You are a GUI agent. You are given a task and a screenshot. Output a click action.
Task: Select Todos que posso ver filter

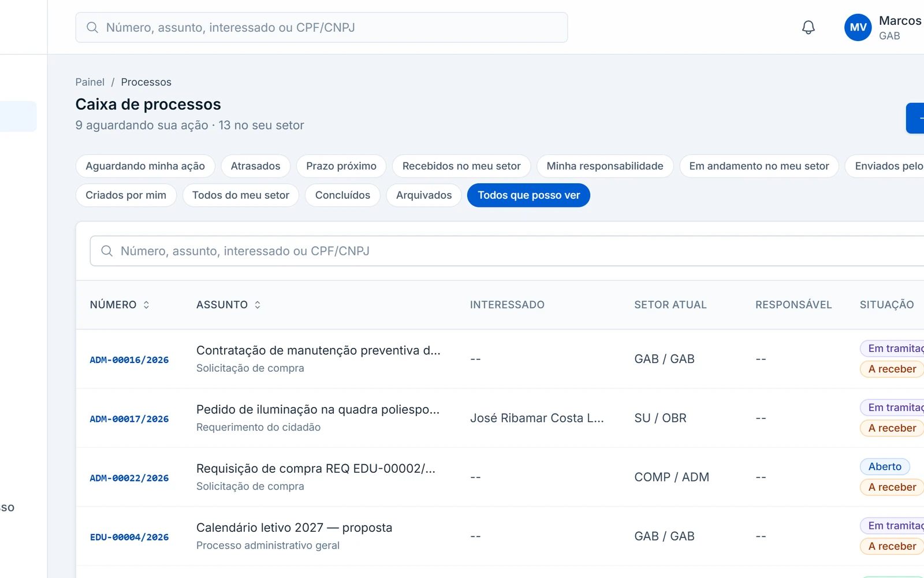click(528, 195)
